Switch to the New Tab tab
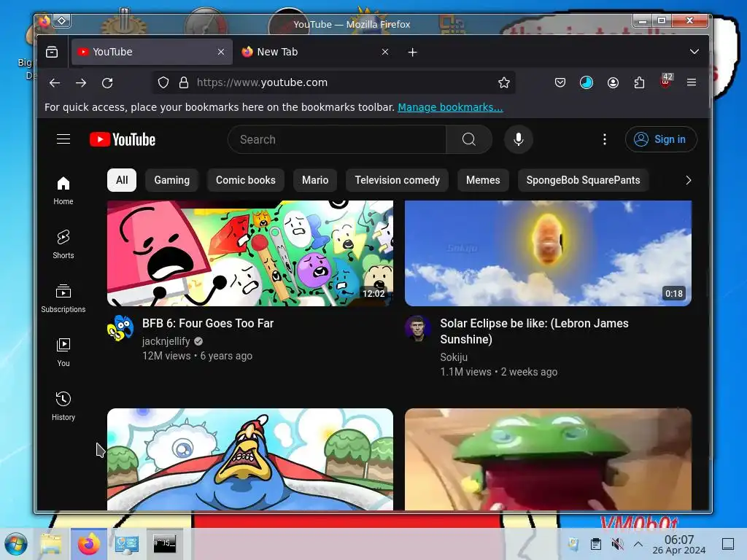This screenshot has width=747, height=560. pos(316,52)
